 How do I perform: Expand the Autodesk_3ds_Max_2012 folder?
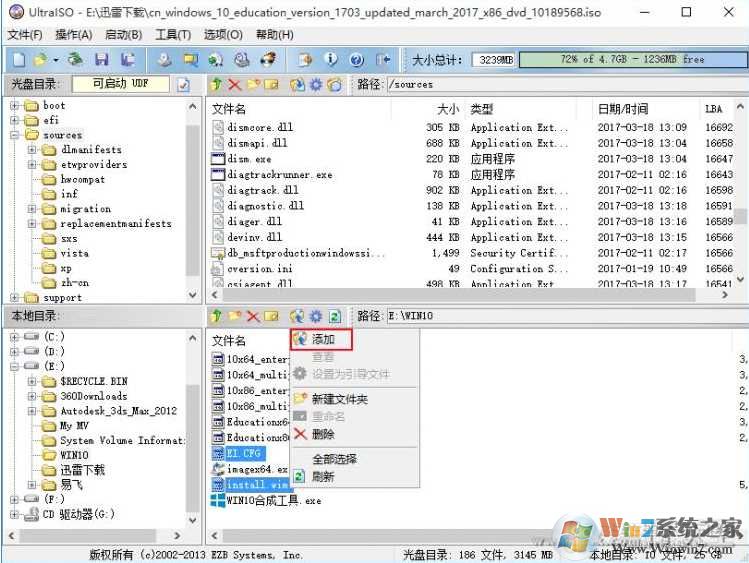tap(33, 411)
